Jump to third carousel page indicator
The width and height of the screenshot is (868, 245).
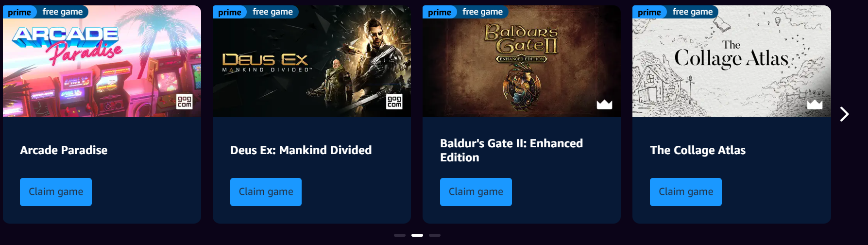(435, 235)
